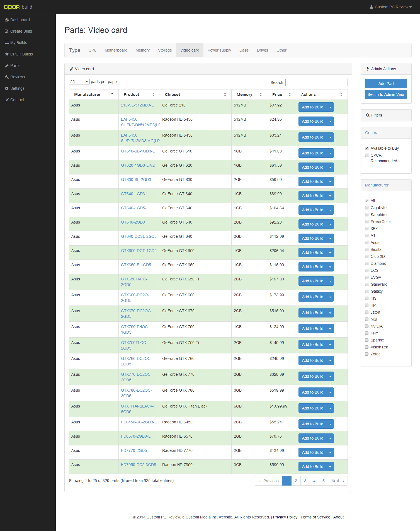Click the My Builds monitor icon
This screenshot has width=420, height=531.
[7, 43]
